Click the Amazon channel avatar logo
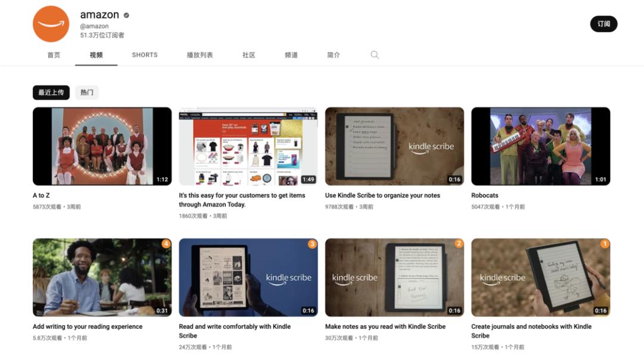The width and height of the screenshot is (644, 360). (51, 24)
